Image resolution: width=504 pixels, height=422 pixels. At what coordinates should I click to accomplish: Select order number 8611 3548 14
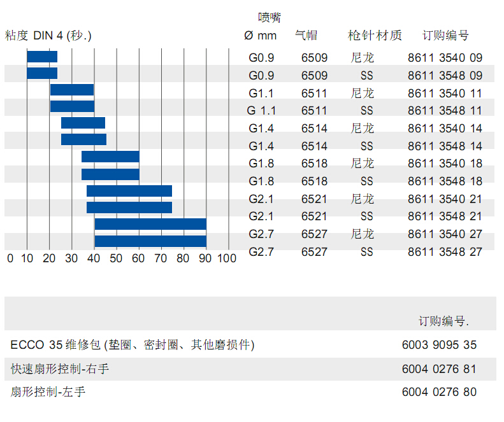pyautogui.click(x=445, y=146)
